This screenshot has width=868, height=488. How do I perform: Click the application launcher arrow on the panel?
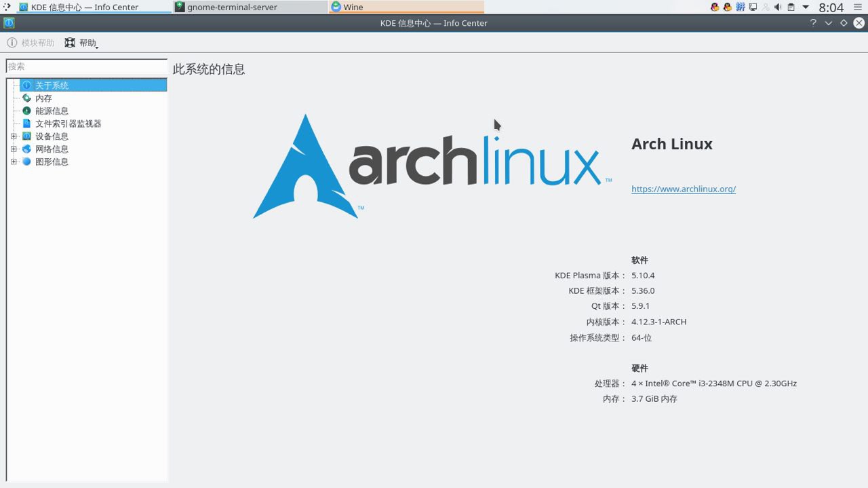click(x=7, y=7)
